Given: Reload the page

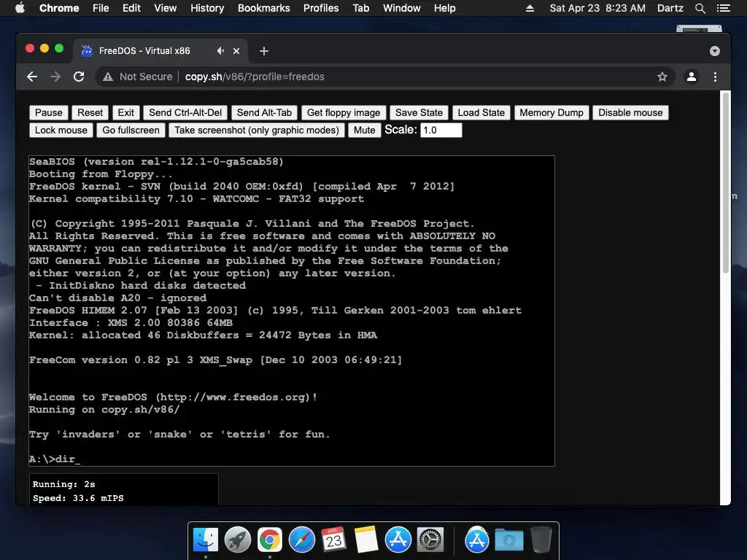Looking at the screenshot, I should 79,77.
